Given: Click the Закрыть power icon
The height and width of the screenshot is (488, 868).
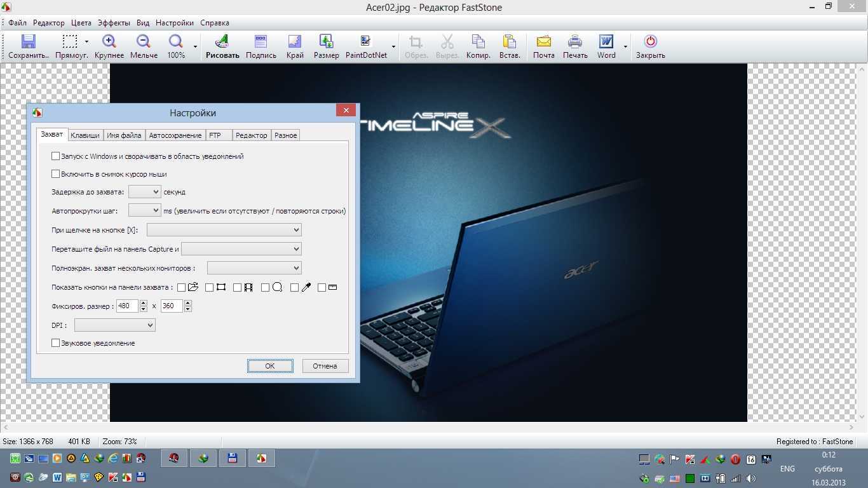Looking at the screenshot, I should [650, 42].
